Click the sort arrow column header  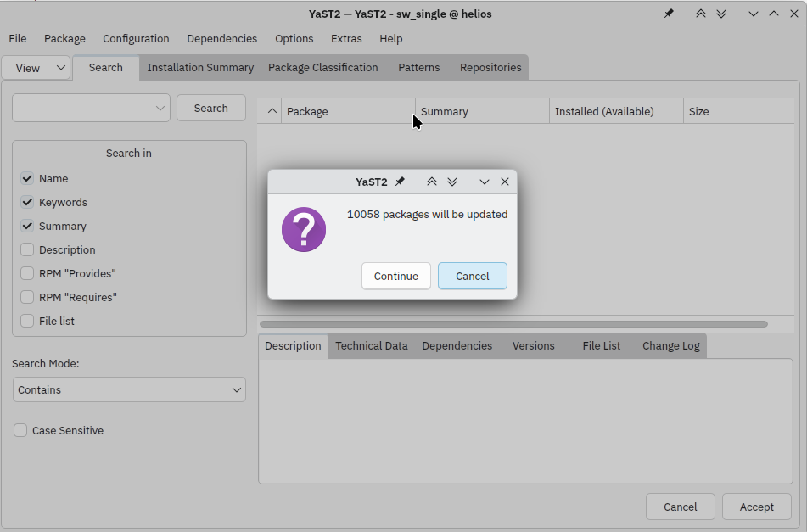click(x=272, y=111)
